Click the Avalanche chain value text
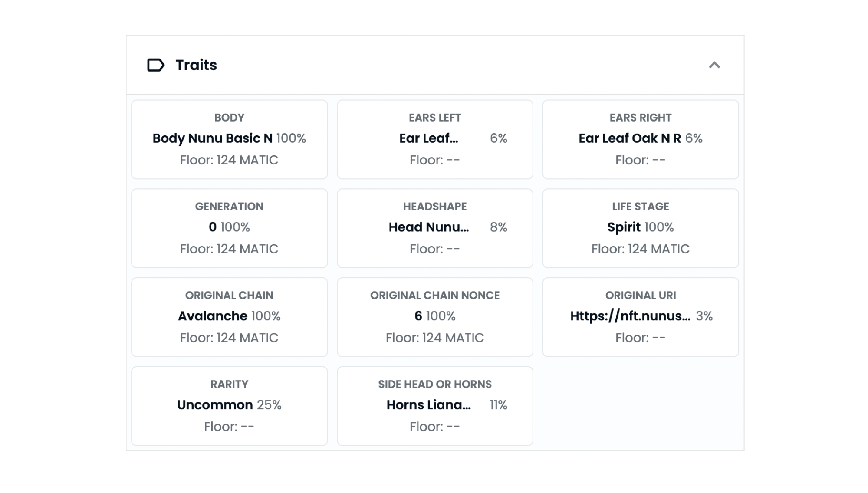Screen dimensions: 868x493 pyautogui.click(x=213, y=316)
